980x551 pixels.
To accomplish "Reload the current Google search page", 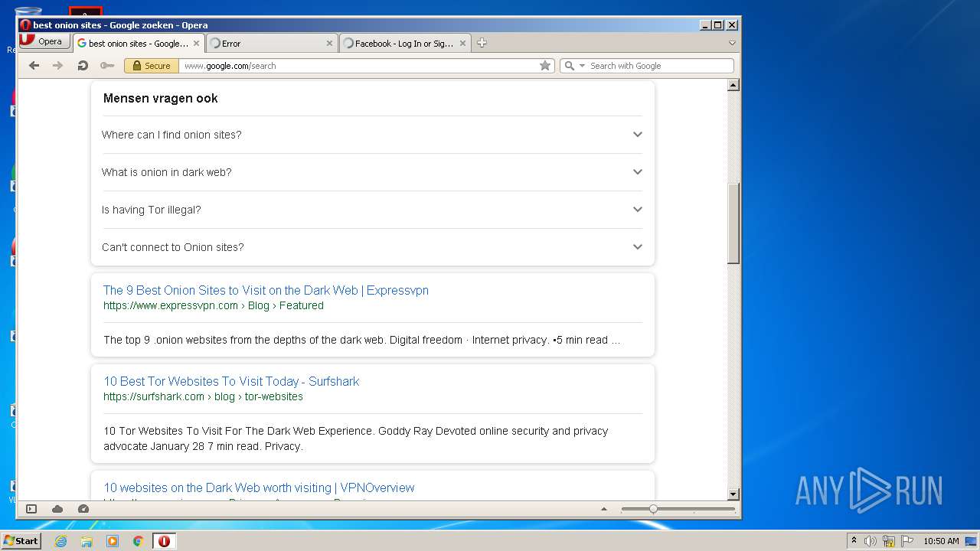I will pos(83,66).
